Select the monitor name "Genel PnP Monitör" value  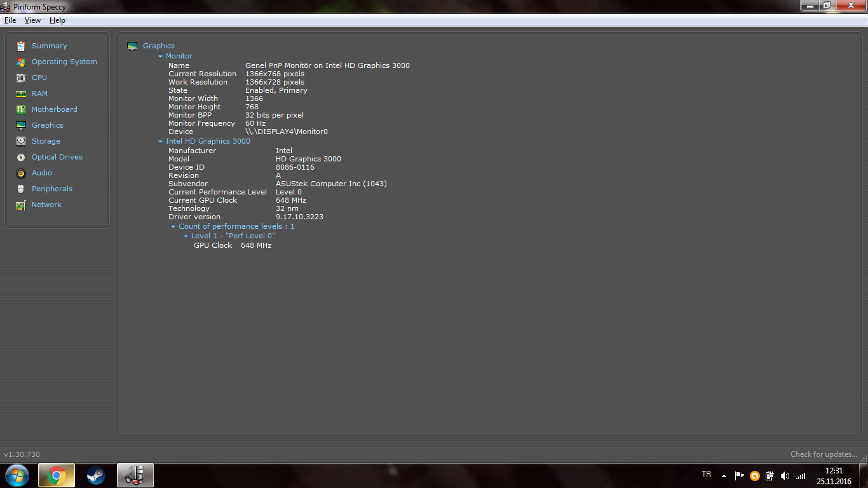pos(327,65)
